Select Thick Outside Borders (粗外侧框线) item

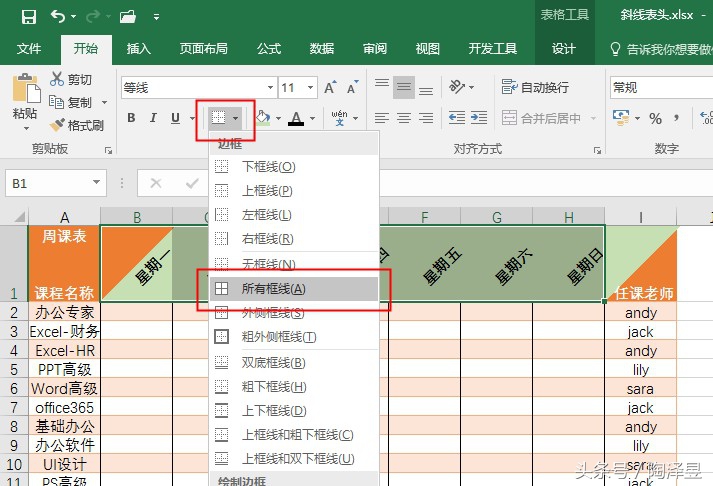tap(294, 336)
